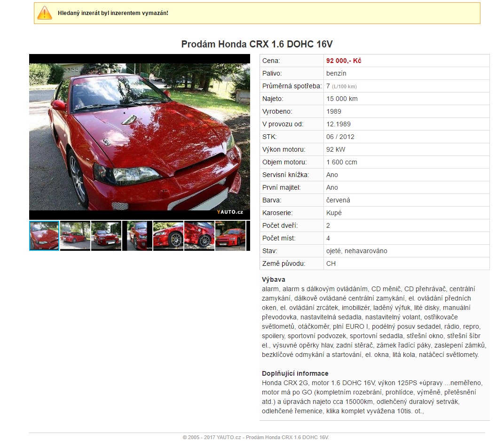Click the red price 92 000,- Kč
This screenshot has width=504, height=441.
click(344, 61)
